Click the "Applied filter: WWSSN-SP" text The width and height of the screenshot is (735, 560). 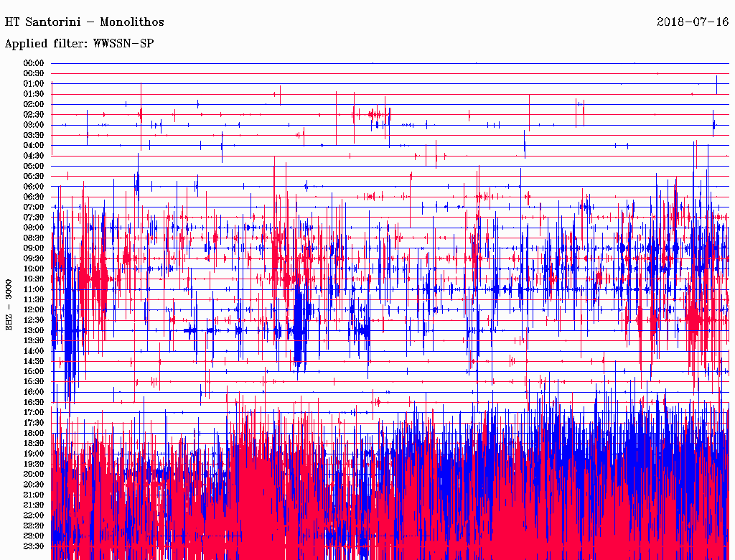click(x=79, y=44)
